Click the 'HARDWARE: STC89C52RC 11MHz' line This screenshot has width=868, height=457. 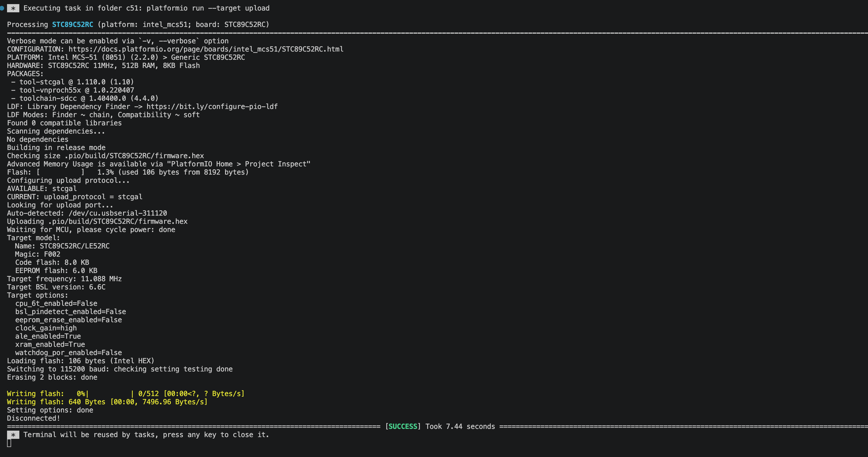pyautogui.click(x=103, y=66)
